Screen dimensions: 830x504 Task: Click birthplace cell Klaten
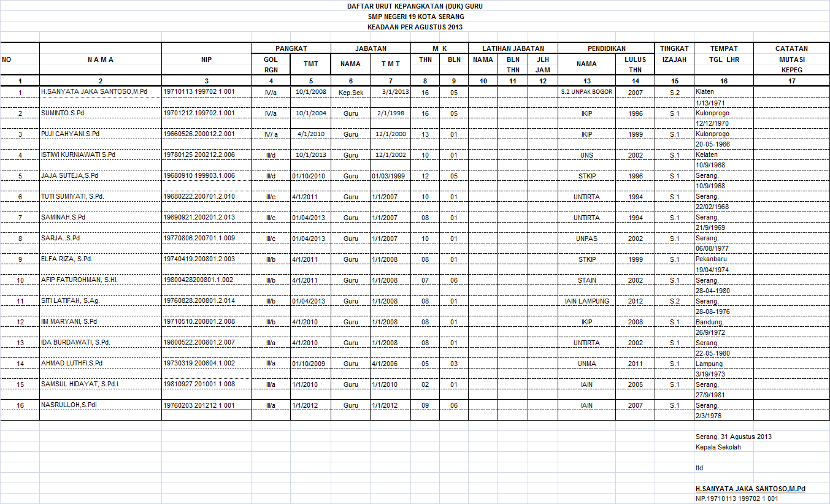(724, 91)
